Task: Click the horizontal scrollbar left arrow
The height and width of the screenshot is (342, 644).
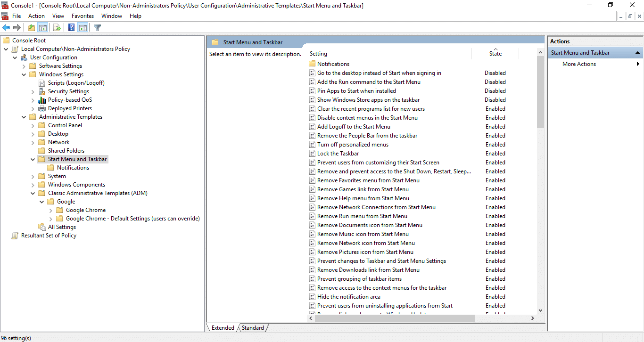Action: pos(311,318)
